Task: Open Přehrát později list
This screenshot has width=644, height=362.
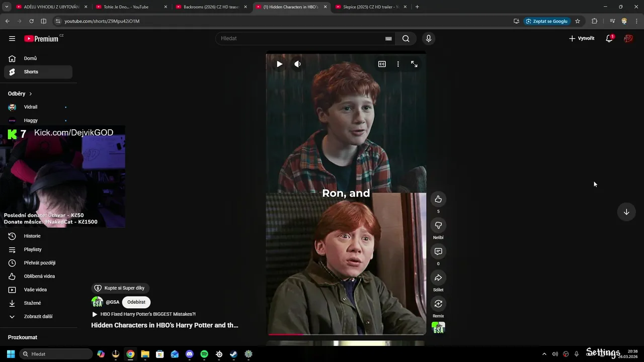Action: [x=38, y=263]
